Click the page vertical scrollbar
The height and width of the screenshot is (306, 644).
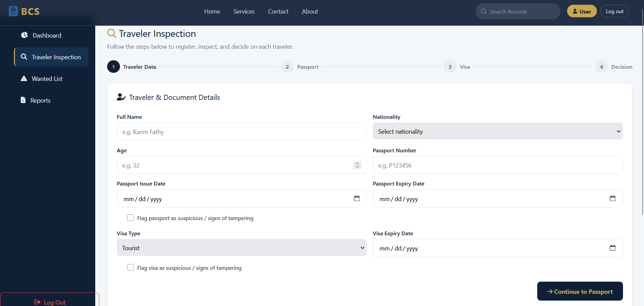(x=642, y=112)
